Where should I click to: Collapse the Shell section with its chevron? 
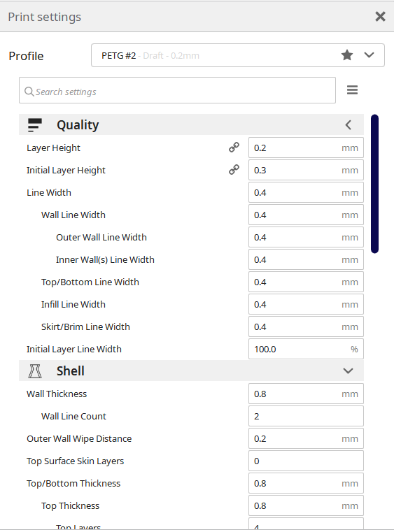coord(348,371)
